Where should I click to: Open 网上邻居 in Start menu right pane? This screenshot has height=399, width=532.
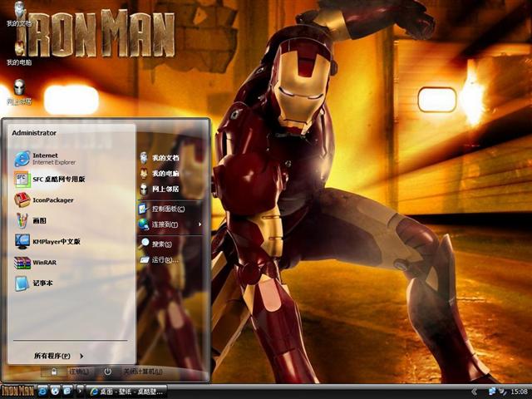click(x=160, y=189)
